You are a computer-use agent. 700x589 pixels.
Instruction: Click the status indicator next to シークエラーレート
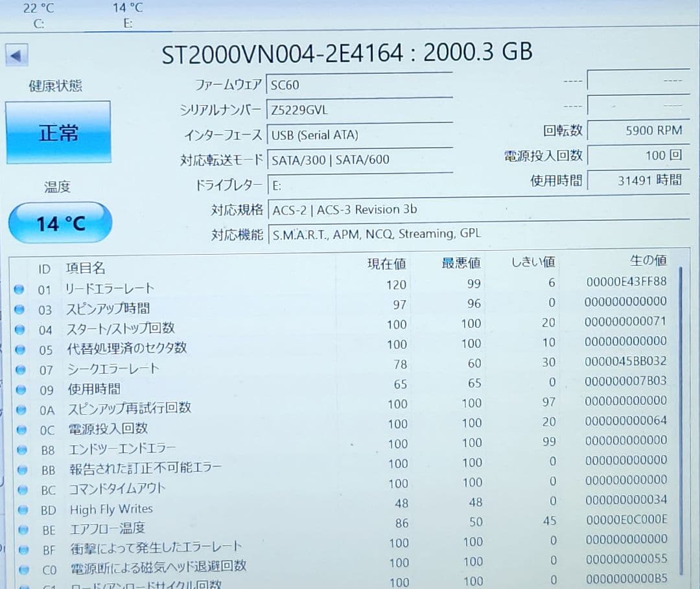[19, 369]
